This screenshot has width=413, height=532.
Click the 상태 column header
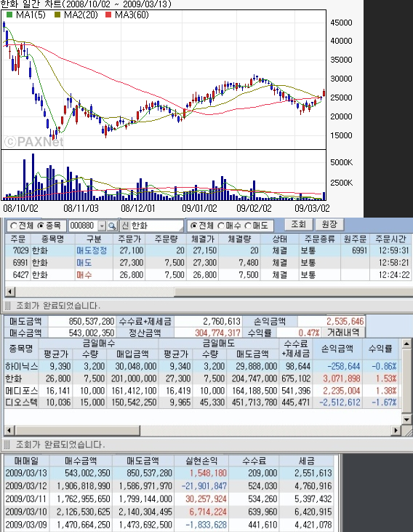280,239
